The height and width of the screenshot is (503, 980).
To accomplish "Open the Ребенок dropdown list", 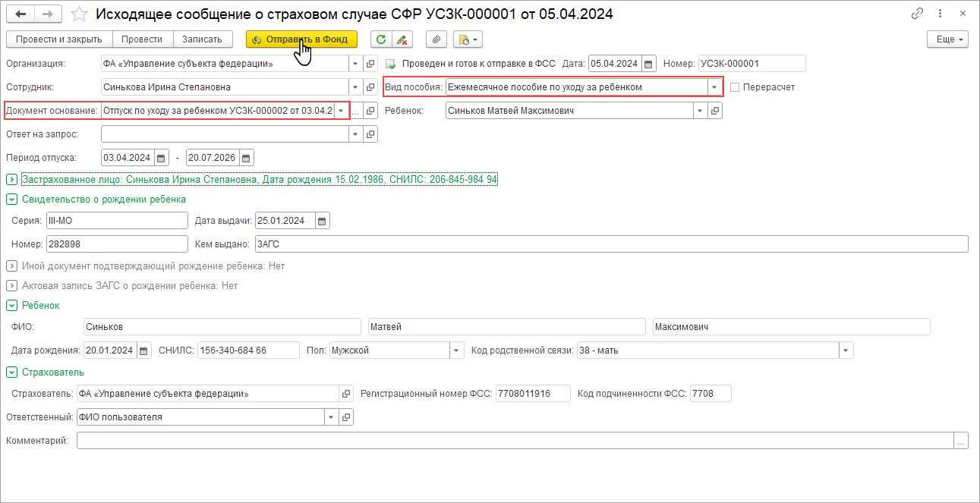I will click(x=700, y=111).
